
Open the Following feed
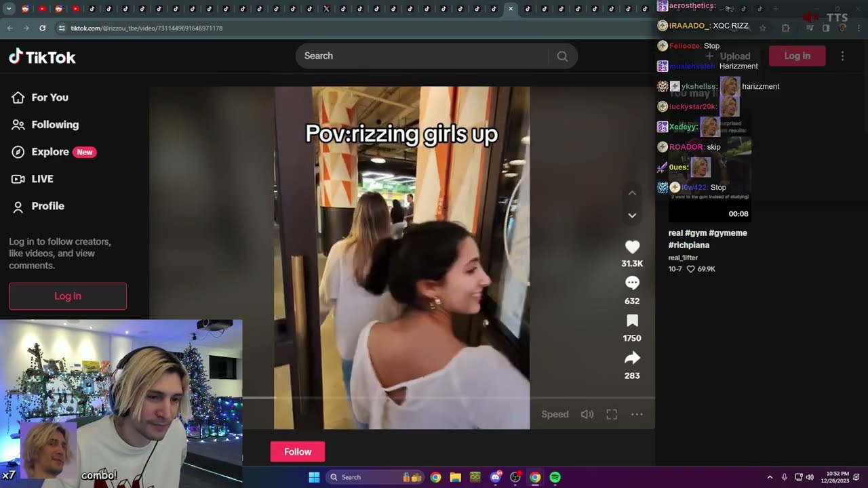[x=45, y=125]
